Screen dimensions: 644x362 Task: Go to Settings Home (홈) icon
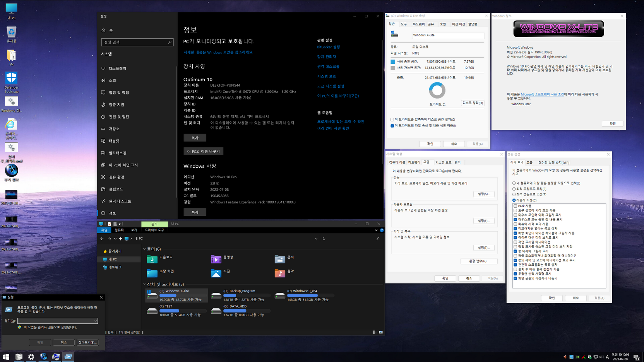click(103, 30)
